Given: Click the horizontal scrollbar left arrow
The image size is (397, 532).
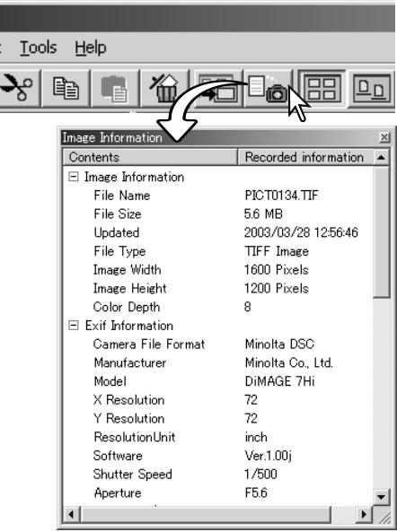Looking at the screenshot, I should 71,514.
